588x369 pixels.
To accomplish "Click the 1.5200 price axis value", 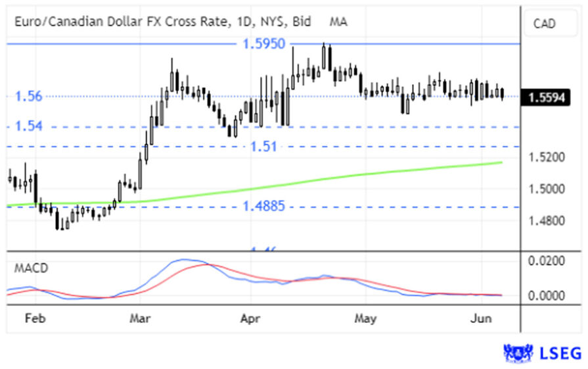I will [x=546, y=158].
